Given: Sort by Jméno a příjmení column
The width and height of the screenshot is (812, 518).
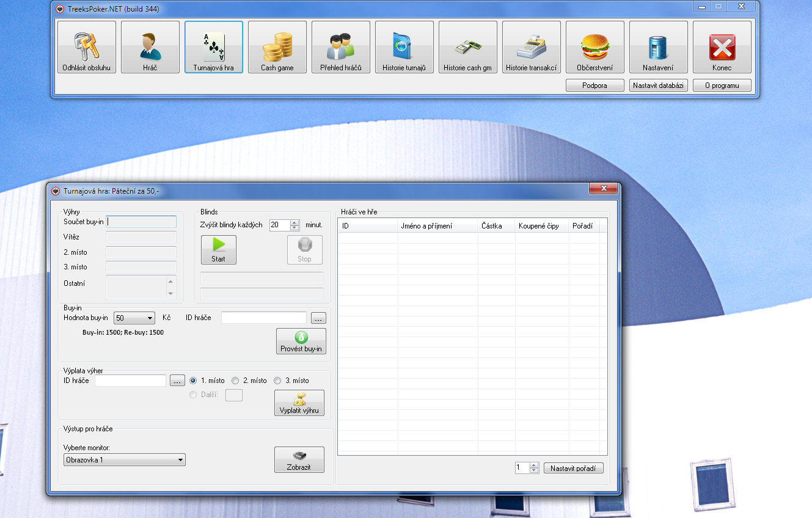Looking at the screenshot, I should [x=438, y=226].
